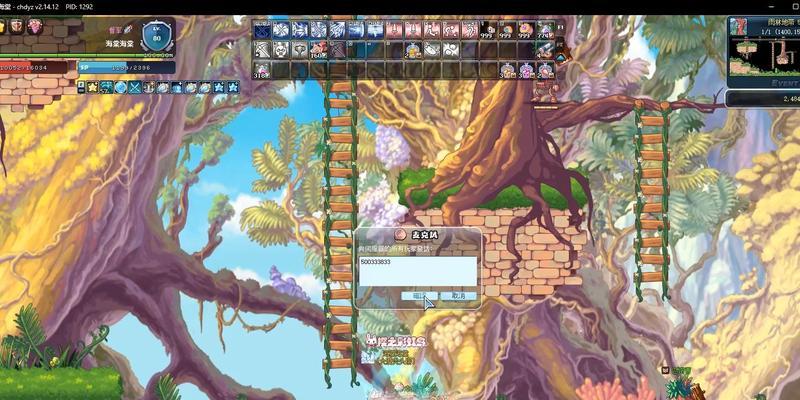Click the round blue orb buff icon

coord(121,87)
